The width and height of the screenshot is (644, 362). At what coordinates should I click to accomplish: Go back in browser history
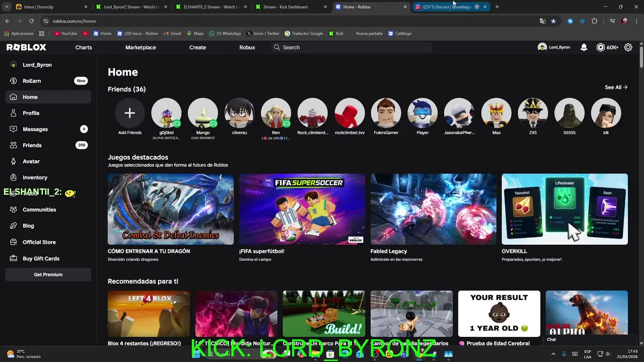click(8, 21)
